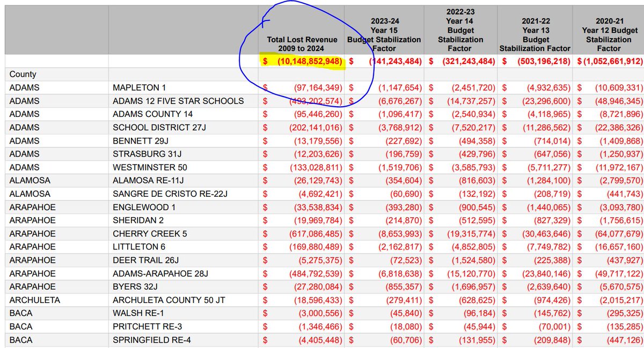Select value (169,880,489) for Littleton 6
This screenshot has height=348, width=644.
(x=316, y=247)
